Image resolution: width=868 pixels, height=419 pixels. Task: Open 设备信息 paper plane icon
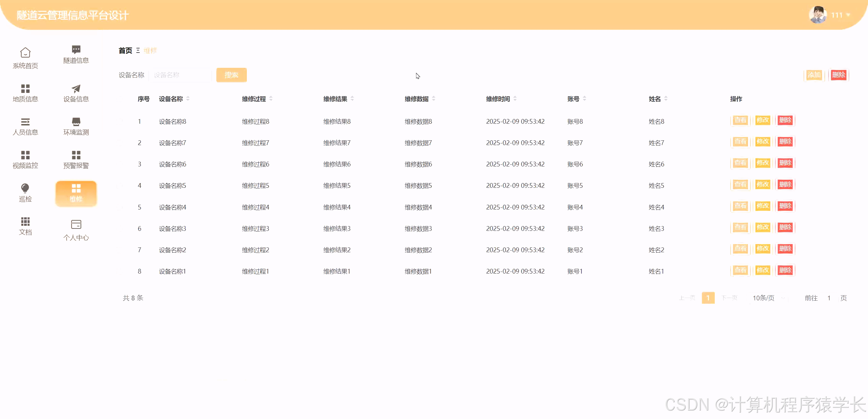point(76,88)
